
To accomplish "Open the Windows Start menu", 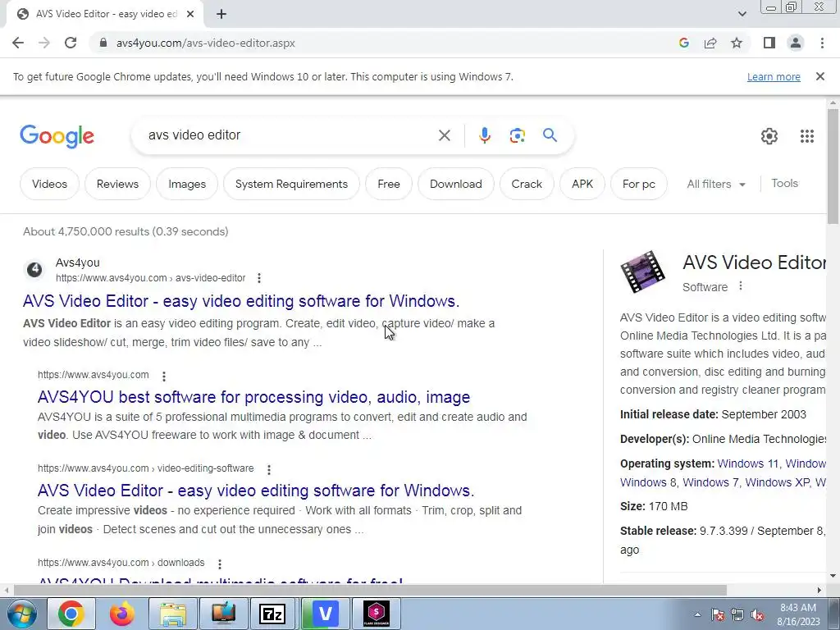I will coord(21,614).
